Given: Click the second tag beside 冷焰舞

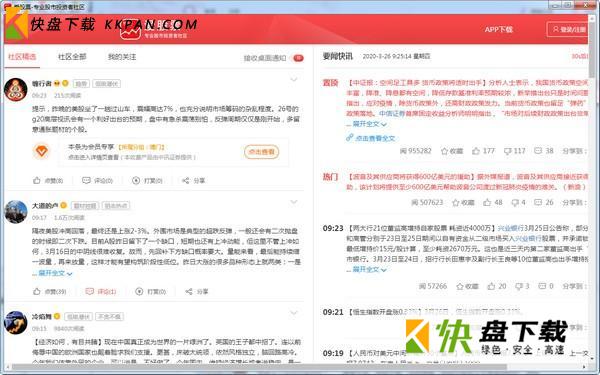Looking at the screenshot, I should click(109, 316).
